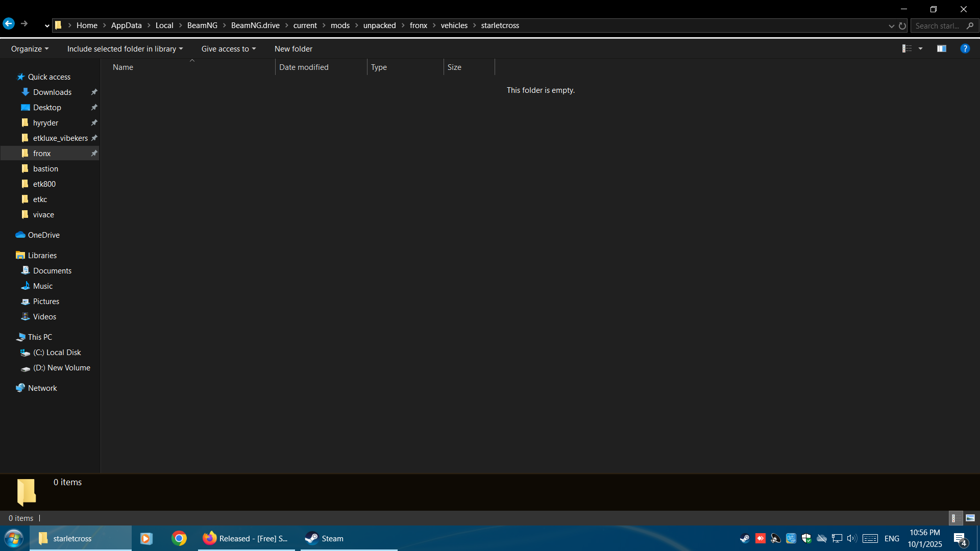Click the New folder button
The height and width of the screenshot is (551, 980).
[293, 49]
